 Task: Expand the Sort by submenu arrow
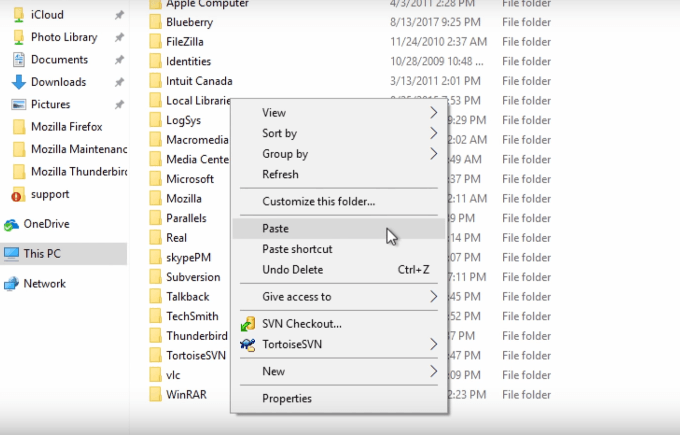[x=433, y=133]
